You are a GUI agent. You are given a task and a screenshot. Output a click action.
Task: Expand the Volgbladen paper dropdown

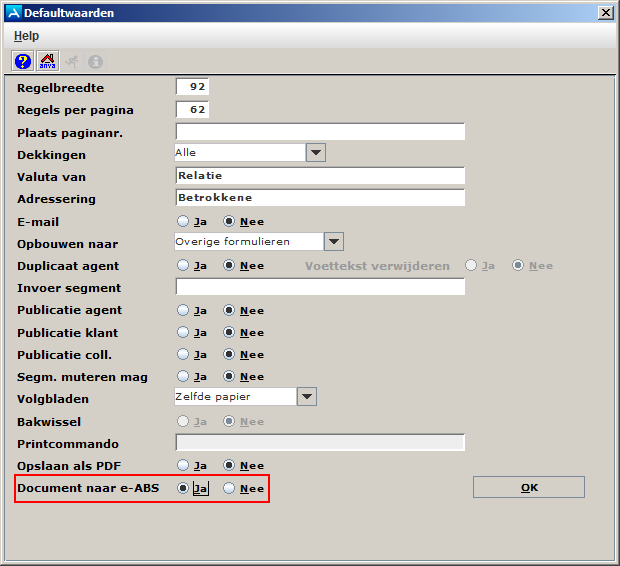click(x=306, y=397)
